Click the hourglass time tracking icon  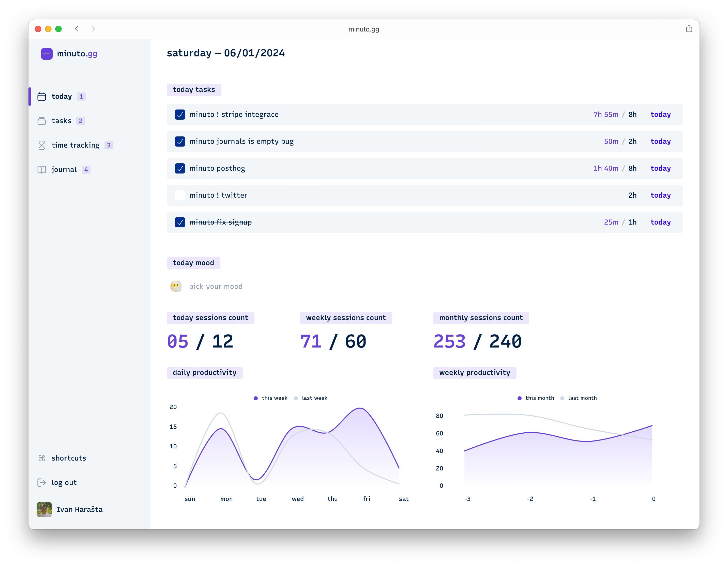click(42, 145)
